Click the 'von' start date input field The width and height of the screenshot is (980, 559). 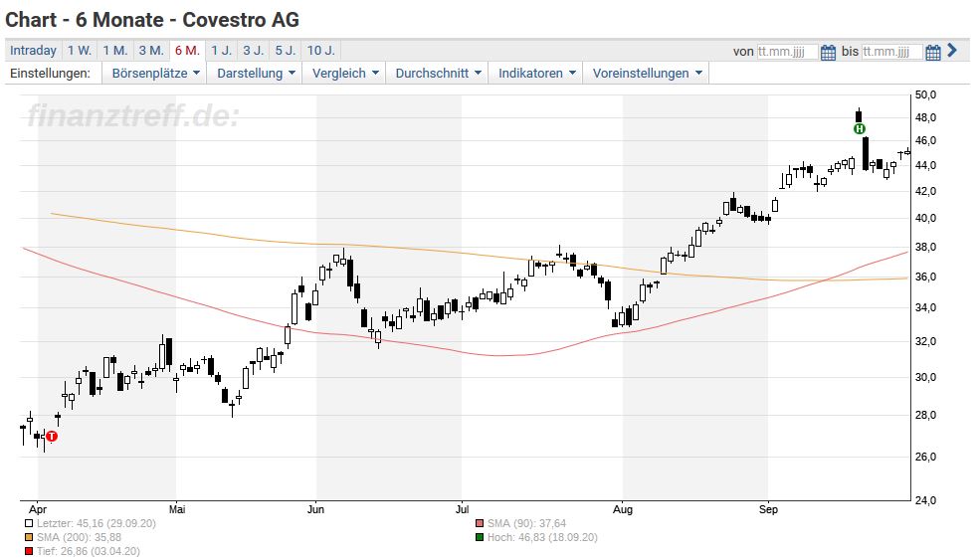pyautogui.click(x=787, y=52)
